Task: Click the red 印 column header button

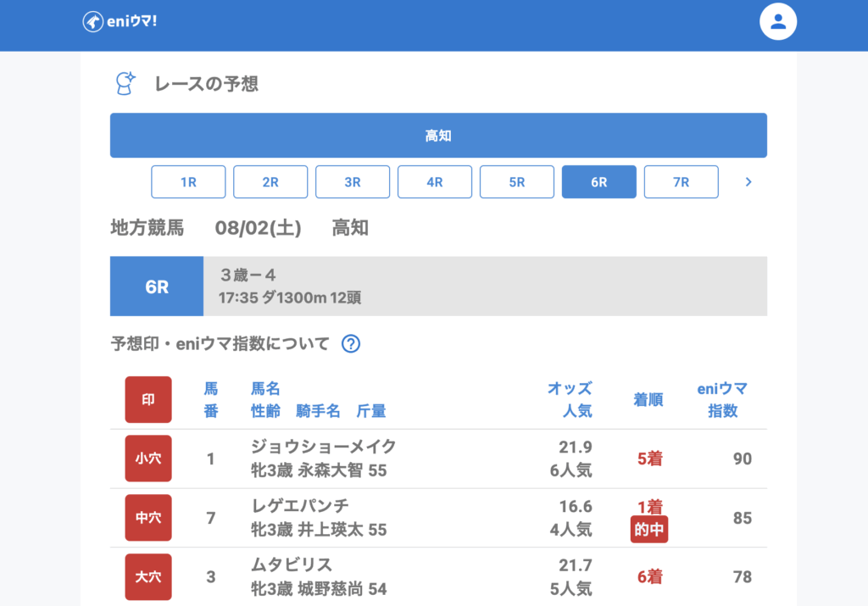Action: pos(148,399)
